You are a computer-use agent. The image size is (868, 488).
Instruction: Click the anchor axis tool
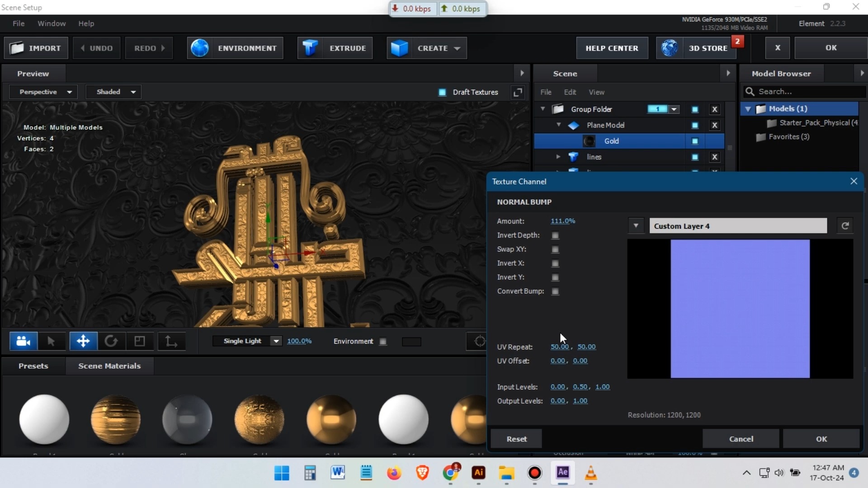170,341
